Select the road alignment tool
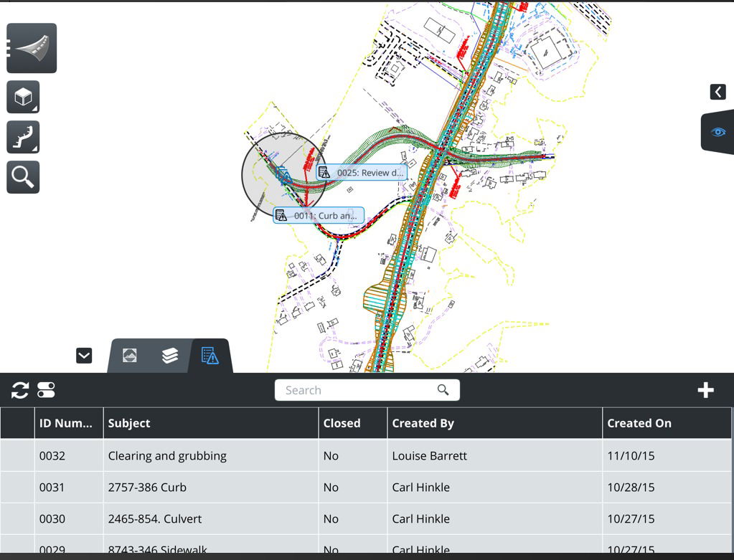Viewport: 734px width, 560px height. tap(32, 47)
